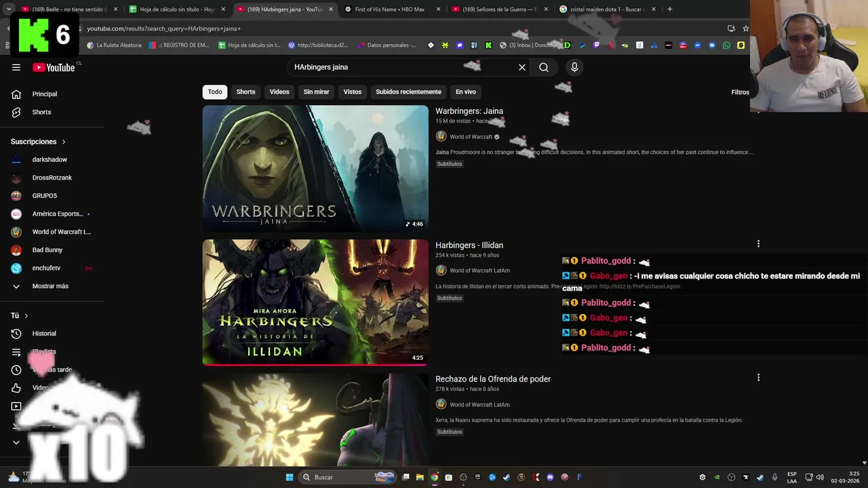Viewport: 868px width, 488px height.
Task: Open World of Warcraft LatAm under Illidan
Action: [x=479, y=270]
